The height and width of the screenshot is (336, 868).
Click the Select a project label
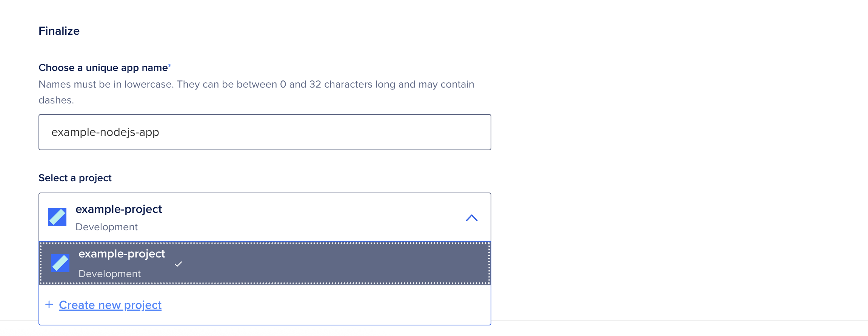pos(75,177)
